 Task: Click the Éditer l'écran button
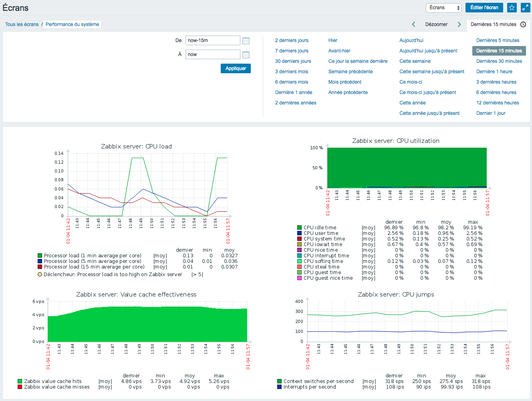pos(484,8)
